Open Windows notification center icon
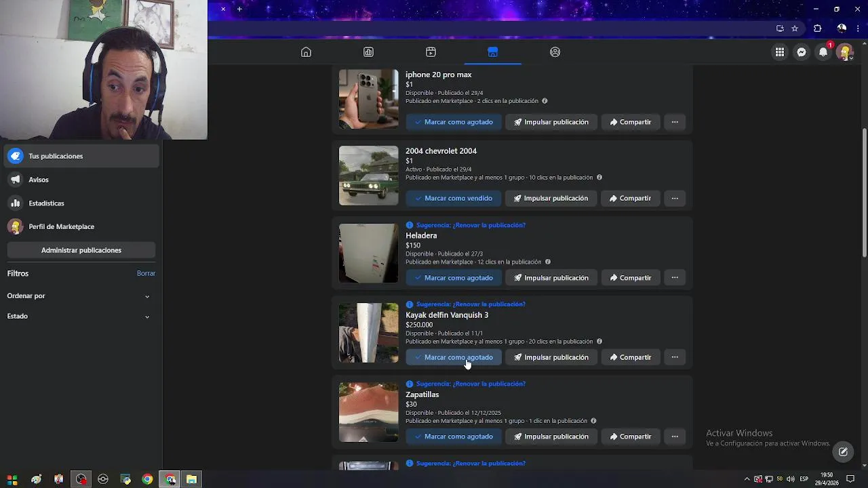This screenshot has height=488, width=868. point(850,479)
